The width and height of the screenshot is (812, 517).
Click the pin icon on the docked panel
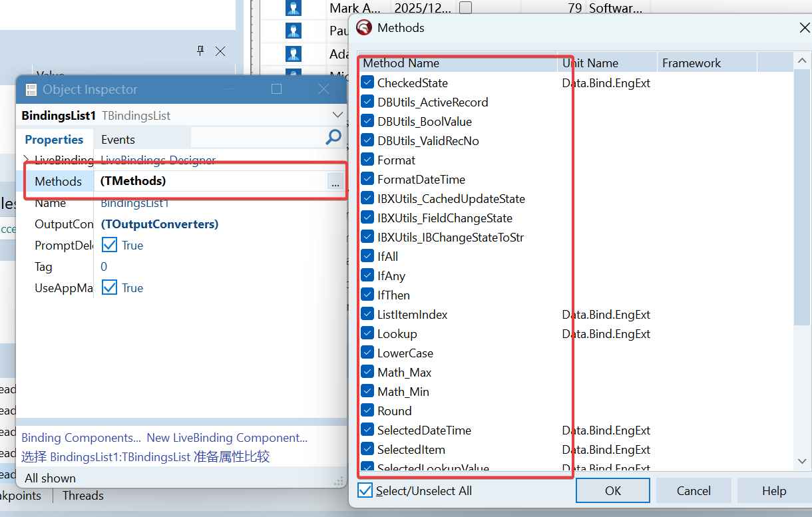(200, 51)
